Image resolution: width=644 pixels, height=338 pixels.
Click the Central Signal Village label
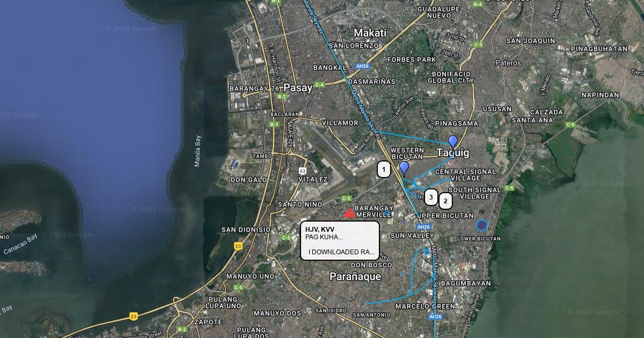[x=466, y=175]
